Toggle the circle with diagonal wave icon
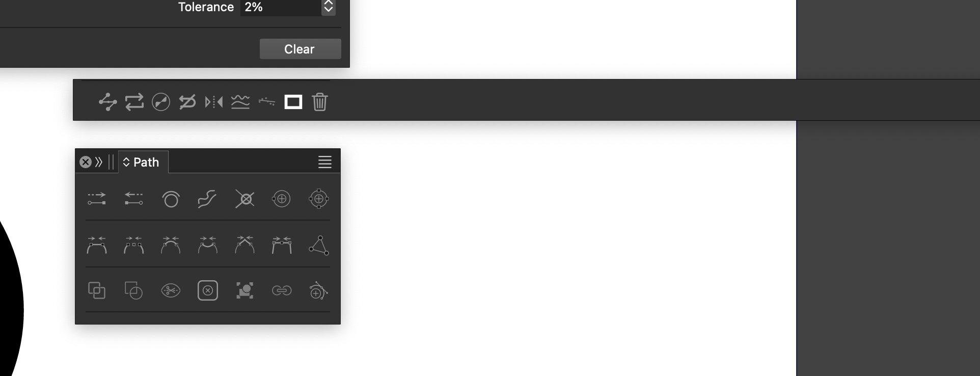This screenshot has height=376, width=980. pos(161,102)
